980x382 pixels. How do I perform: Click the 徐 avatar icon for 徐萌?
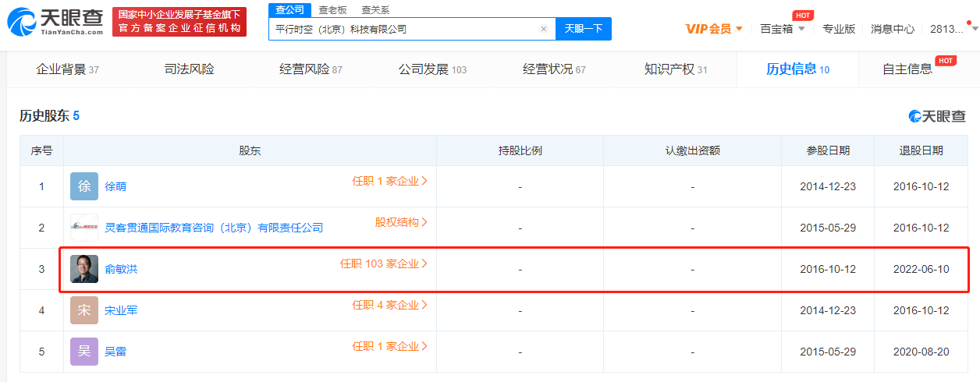click(84, 186)
